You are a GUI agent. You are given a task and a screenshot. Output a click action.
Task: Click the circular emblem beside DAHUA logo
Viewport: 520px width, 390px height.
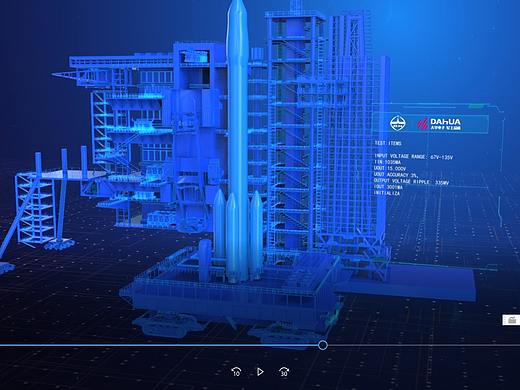click(398, 123)
